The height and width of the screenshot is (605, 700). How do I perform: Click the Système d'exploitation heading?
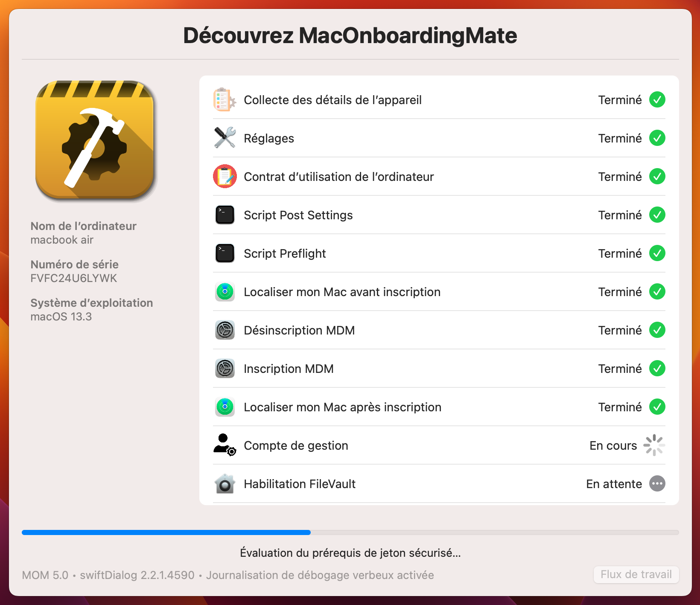pyautogui.click(x=91, y=303)
